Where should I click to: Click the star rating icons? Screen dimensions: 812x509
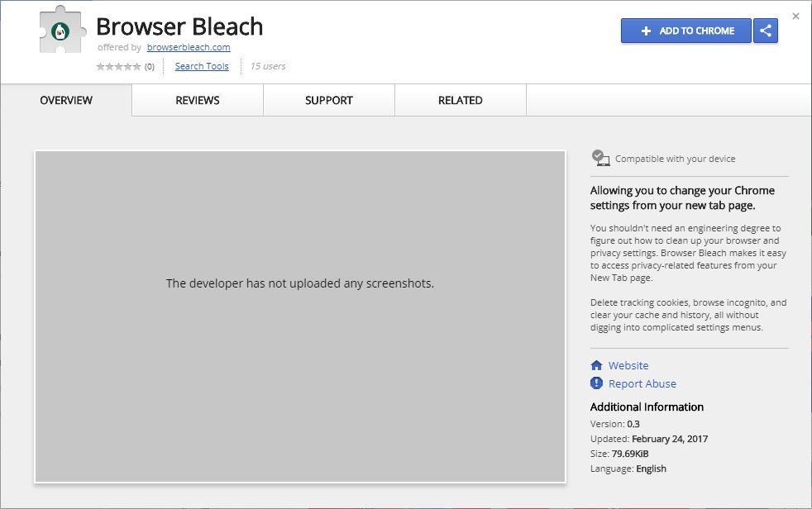(x=118, y=67)
